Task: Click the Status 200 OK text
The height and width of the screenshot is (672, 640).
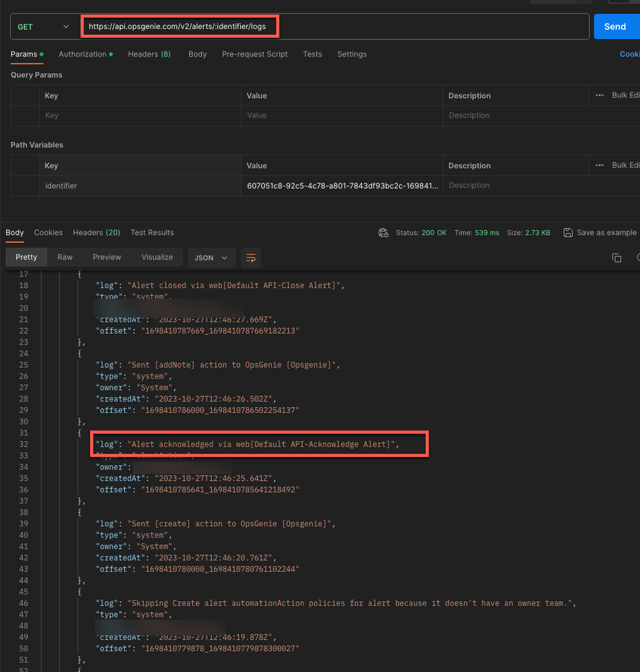Action: click(x=421, y=233)
